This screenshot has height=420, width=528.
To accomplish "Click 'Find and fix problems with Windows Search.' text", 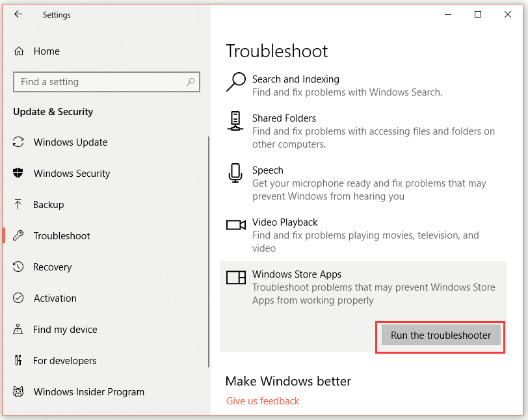I will (347, 92).
